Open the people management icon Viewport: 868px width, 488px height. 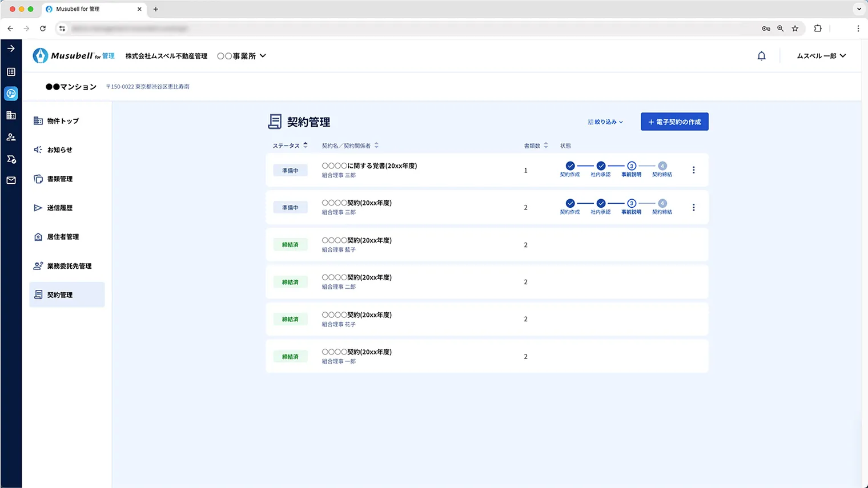point(10,136)
